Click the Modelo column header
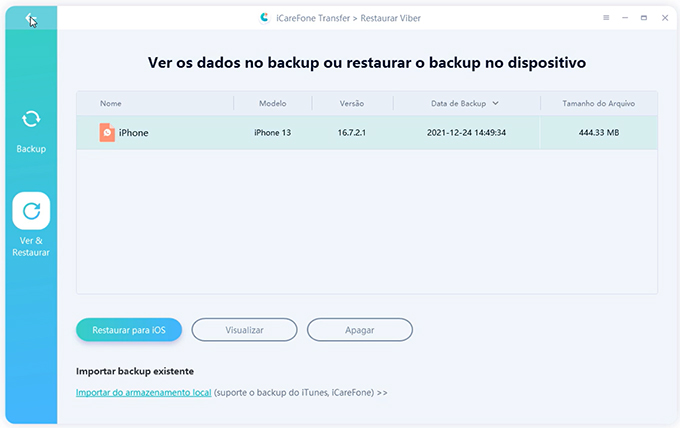 coord(272,104)
